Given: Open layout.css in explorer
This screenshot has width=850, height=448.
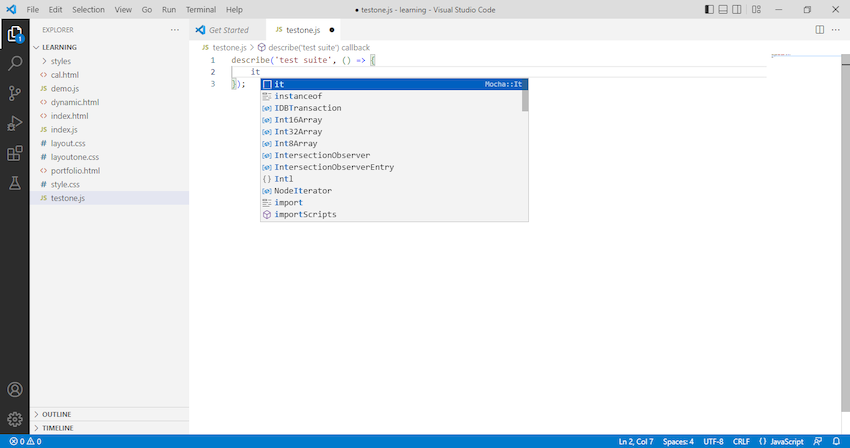Looking at the screenshot, I should click(x=110, y=143).
